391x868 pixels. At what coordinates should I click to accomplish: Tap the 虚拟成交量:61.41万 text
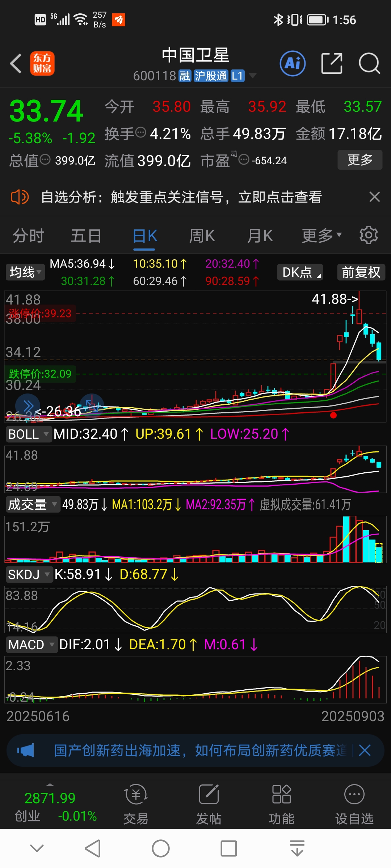[305, 504]
